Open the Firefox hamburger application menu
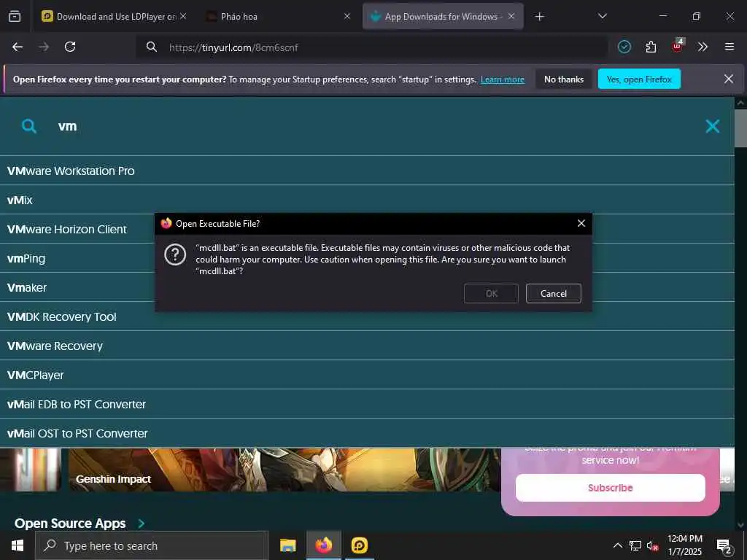The width and height of the screenshot is (747, 560). 729,47
